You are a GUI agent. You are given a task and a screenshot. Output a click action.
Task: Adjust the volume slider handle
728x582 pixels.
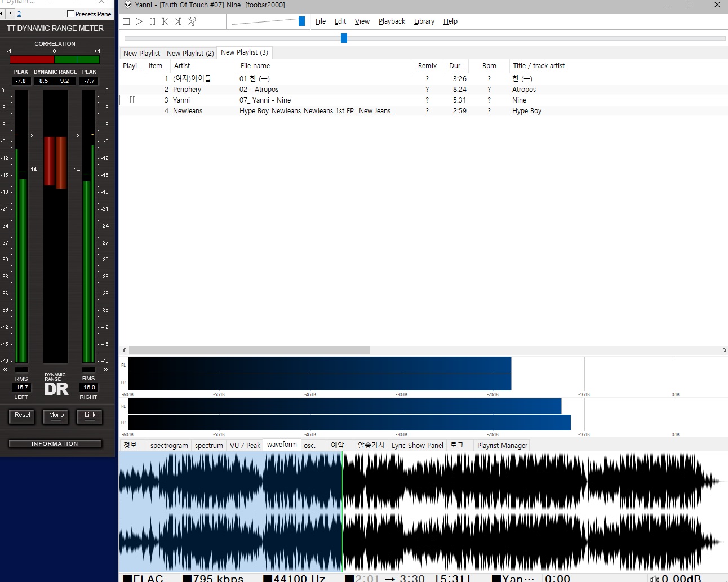[301, 21]
